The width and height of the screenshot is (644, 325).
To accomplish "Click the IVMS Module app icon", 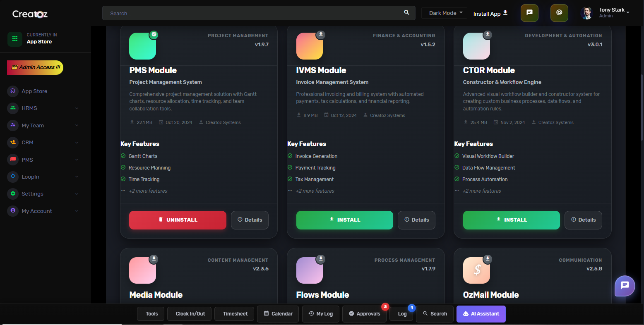I will point(309,46).
